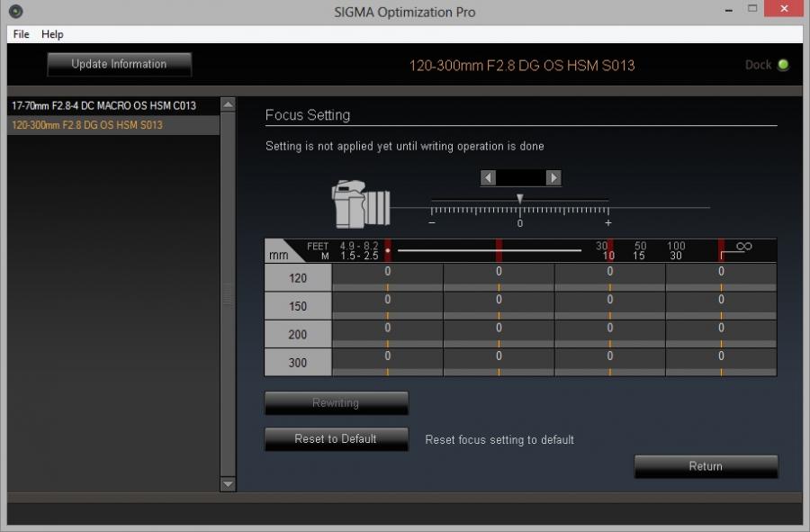Click the infinity distance marker

tap(743, 246)
